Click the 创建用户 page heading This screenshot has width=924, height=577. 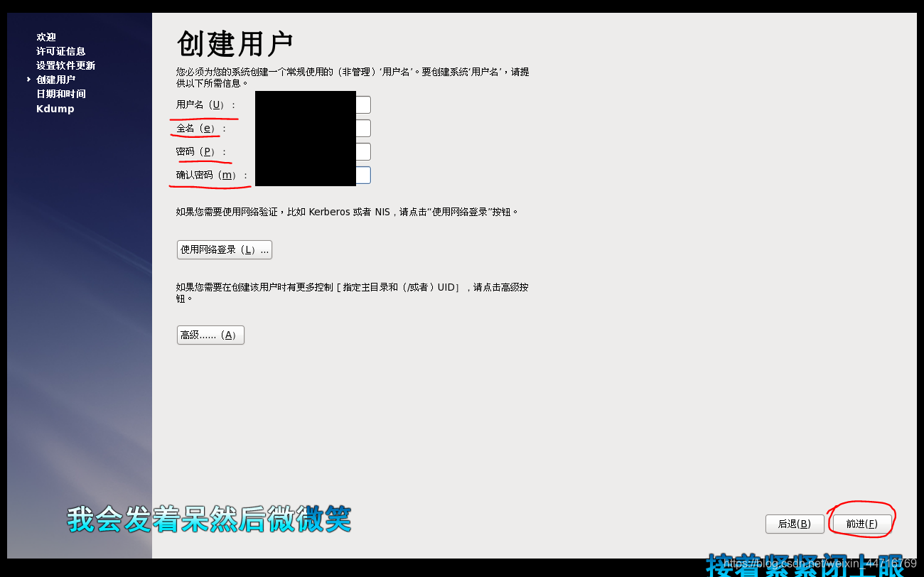235,45
